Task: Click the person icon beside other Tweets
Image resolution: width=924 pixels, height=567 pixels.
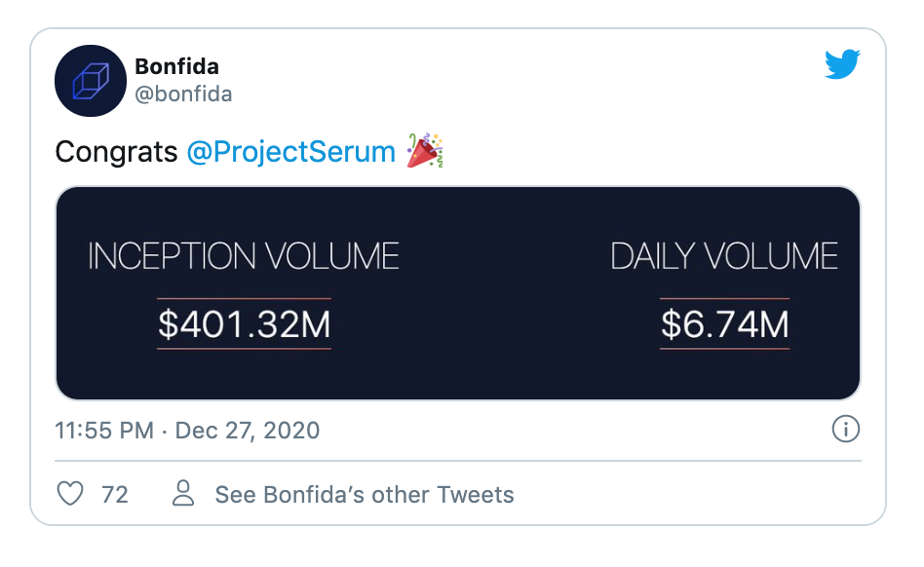Action: (x=183, y=493)
